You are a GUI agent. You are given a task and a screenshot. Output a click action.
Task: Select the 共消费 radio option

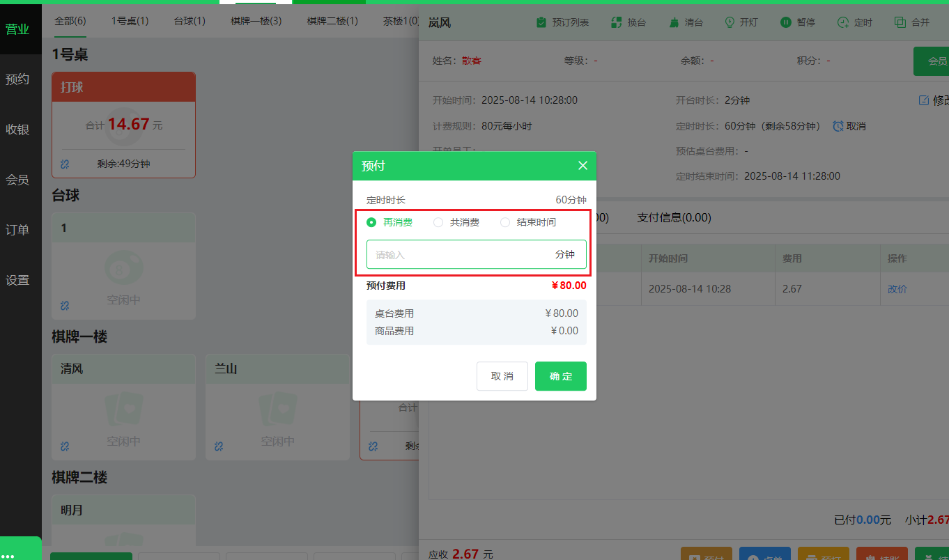[x=438, y=222]
